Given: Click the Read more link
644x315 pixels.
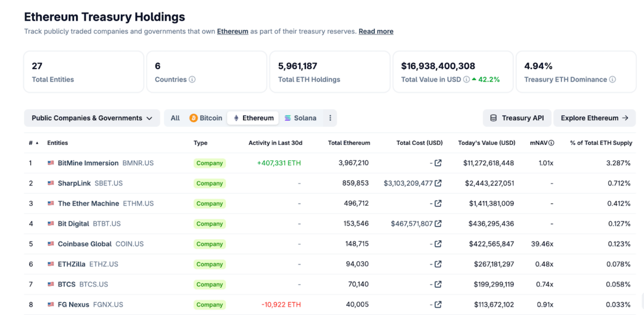Looking at the screenshot, I should click(x=376, y=31).
